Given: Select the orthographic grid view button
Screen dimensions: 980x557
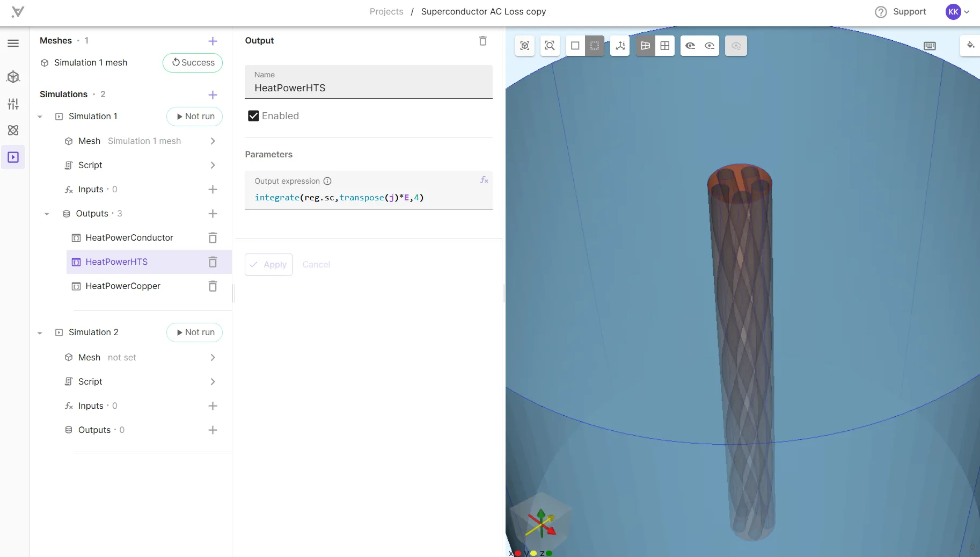Looking at the screenshot, I should [x=665, y=46].
